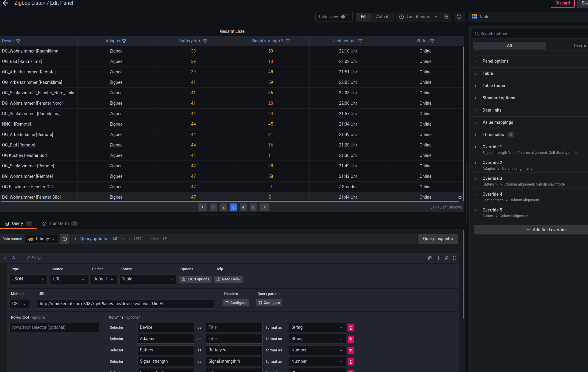
Task: Open the Source URL dropdown
Action: pos(69,279)
